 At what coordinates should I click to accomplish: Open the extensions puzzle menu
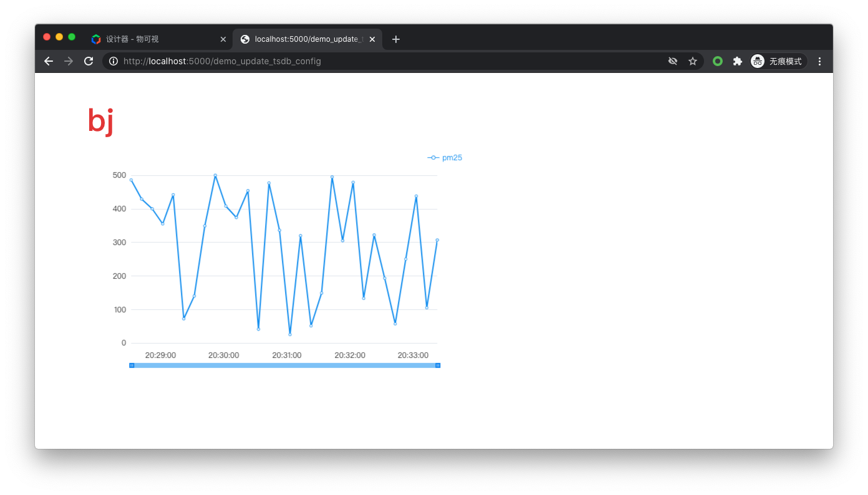click(738, 61)
